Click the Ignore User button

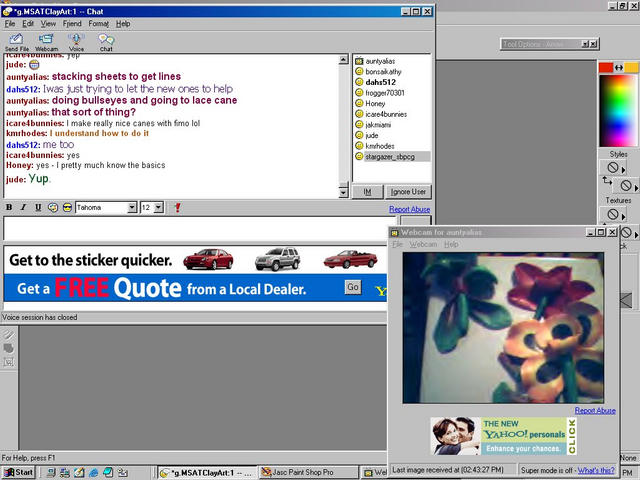(x=408, y=192)
